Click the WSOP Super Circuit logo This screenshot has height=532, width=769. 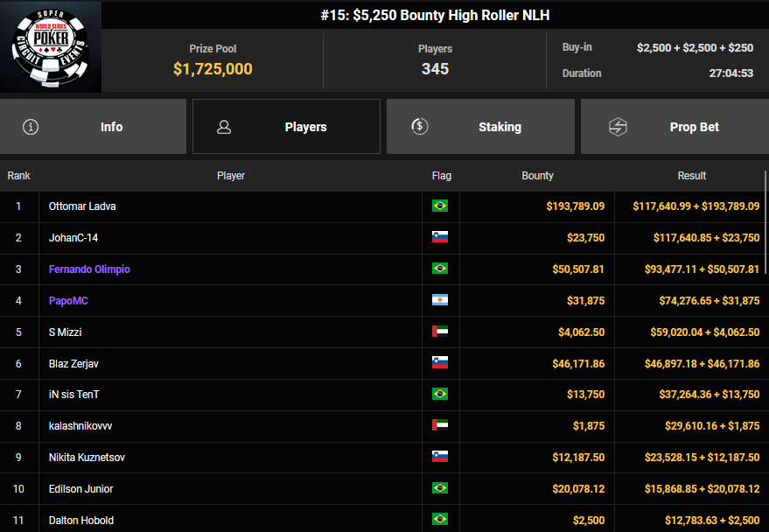pyautogui.click(x=51, y=46)
